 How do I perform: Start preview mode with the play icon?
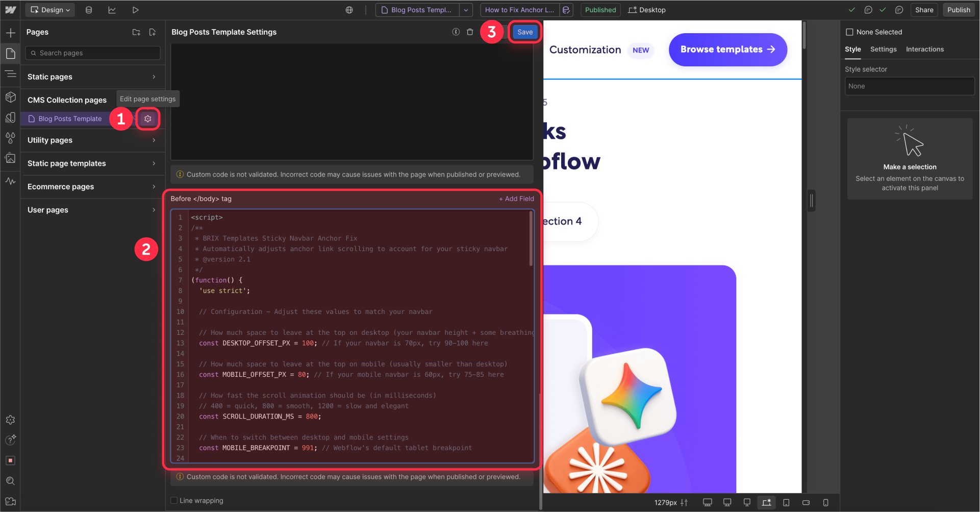135,10
